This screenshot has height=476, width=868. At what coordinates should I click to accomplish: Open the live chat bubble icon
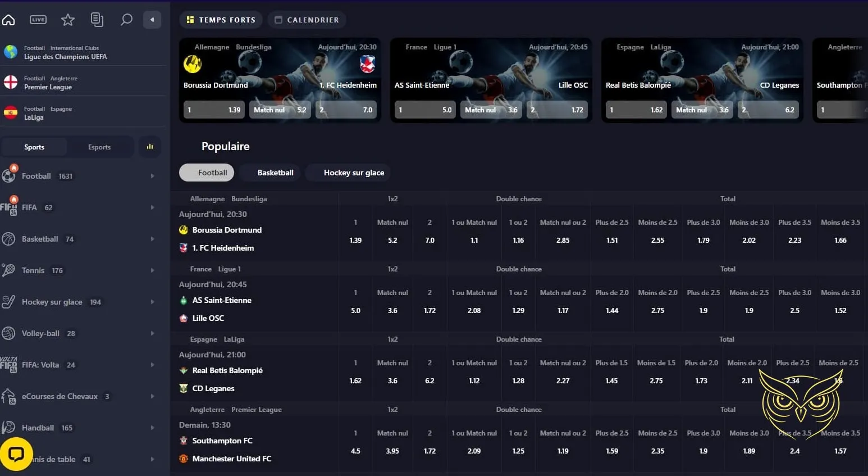(x=16, y=454)
